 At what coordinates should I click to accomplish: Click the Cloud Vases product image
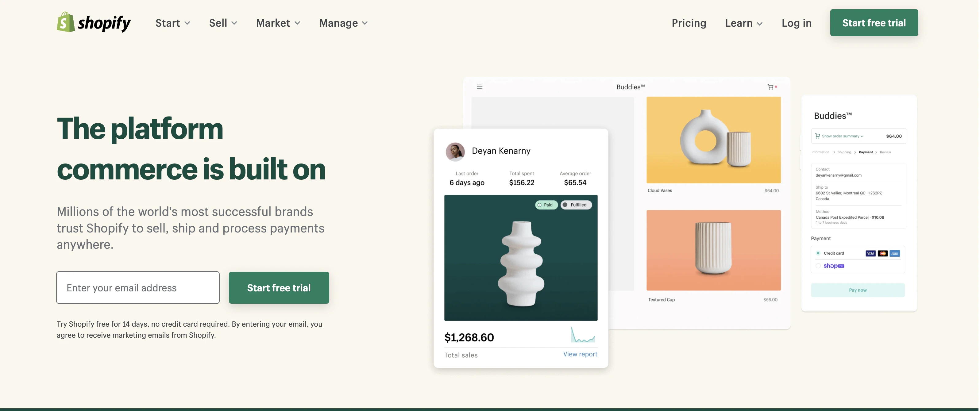coord(713,140)
